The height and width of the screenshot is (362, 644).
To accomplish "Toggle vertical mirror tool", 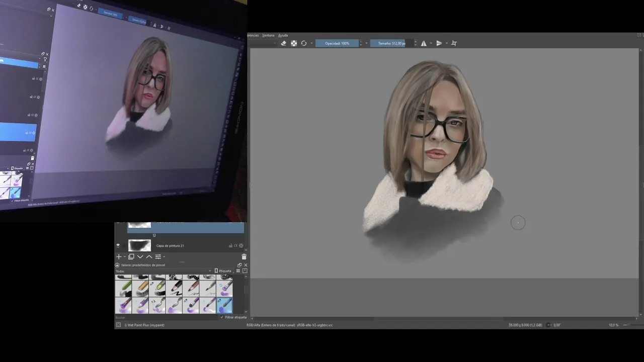I will tap(439, 43).
